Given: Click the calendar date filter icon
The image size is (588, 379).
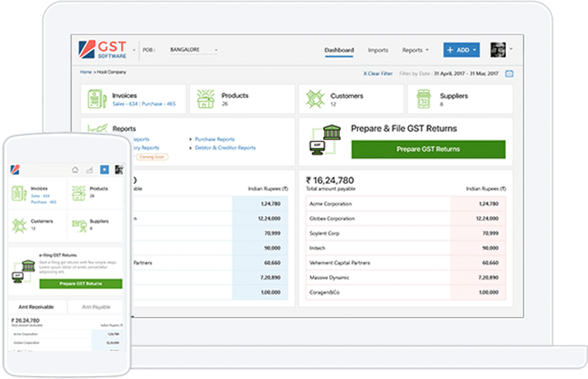Looking at the screenshot, I should pos(509,73).
